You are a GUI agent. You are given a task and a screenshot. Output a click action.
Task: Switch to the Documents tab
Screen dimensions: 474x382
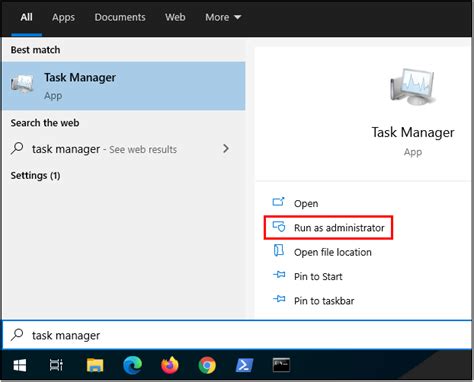[120, 17]
